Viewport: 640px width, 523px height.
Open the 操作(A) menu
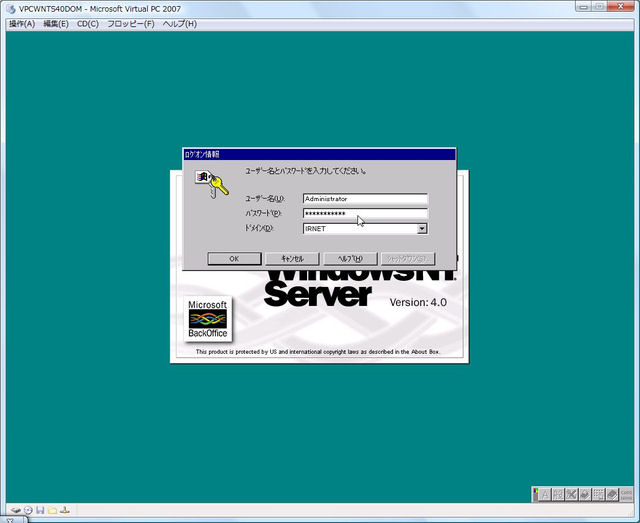coord(22,24)
